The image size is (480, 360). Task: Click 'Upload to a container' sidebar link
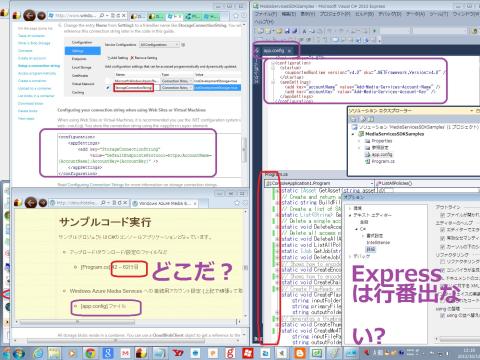[x=34, y=88]
